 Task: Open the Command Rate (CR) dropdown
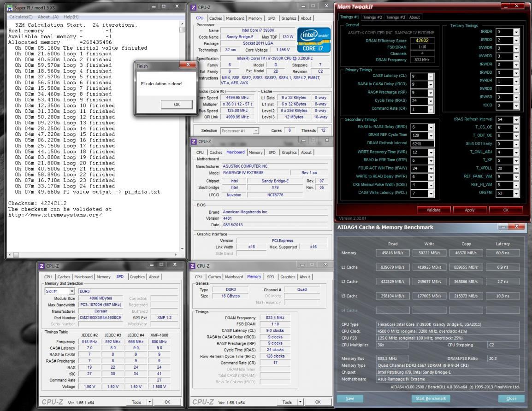(x=431, y=109)
